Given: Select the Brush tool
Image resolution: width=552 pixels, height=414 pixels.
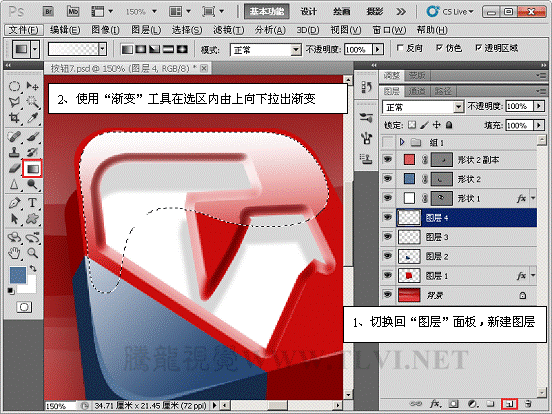Looking at the screenshot, I should pos(32,137).
